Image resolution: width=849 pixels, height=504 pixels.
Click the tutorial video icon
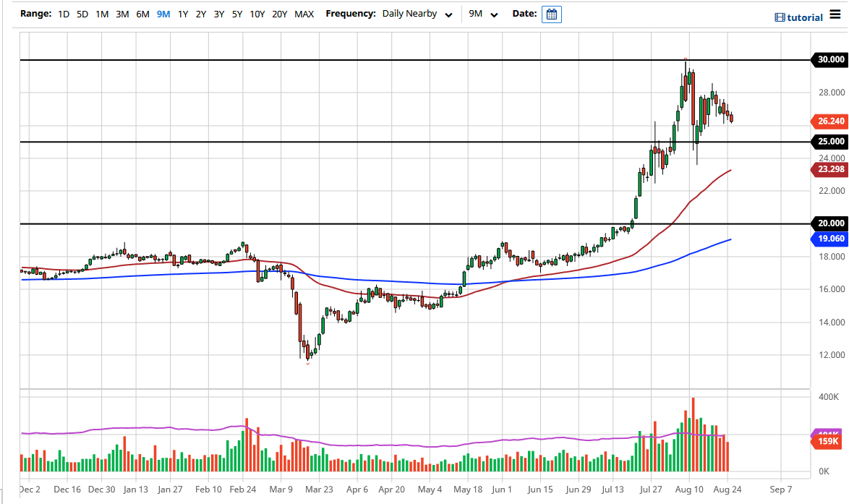point(779,17)
